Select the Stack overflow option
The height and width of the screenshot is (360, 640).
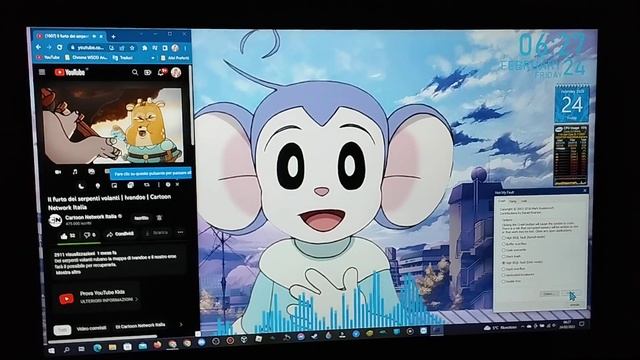click(514, 269)
